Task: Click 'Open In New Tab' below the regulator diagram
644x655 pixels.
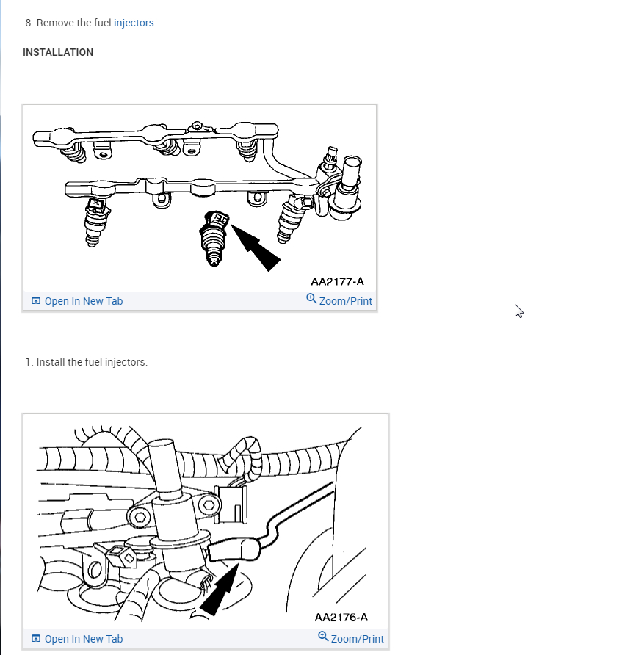Action: (x=84, y=639)
